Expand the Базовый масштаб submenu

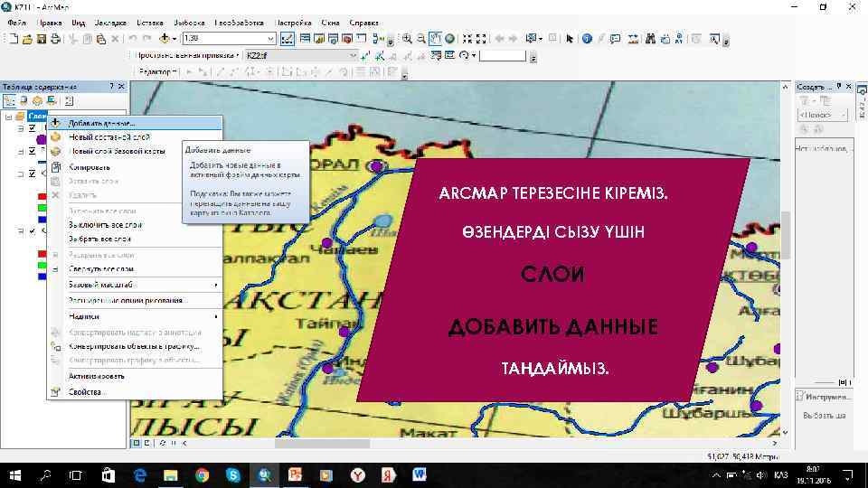coord(135,285)
